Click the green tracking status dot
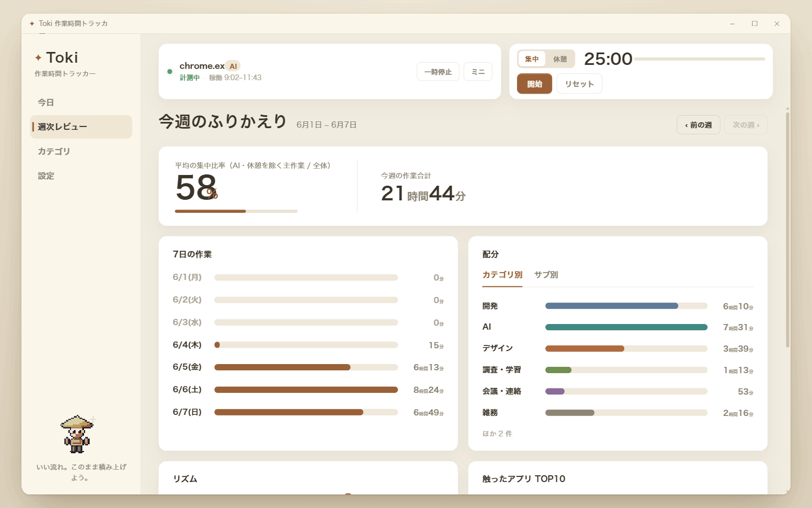Screen dimensions: 812x508 click(170, 72)
